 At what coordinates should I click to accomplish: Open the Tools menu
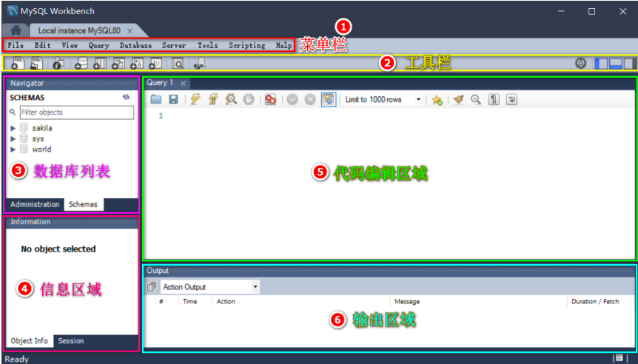coord(207,45)
